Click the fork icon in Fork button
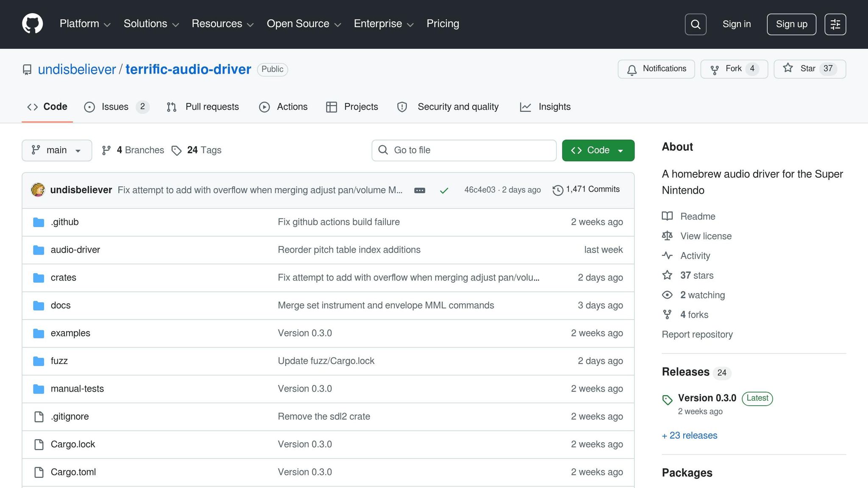Viewport: 868px width, 488px height. coord(715,70)
